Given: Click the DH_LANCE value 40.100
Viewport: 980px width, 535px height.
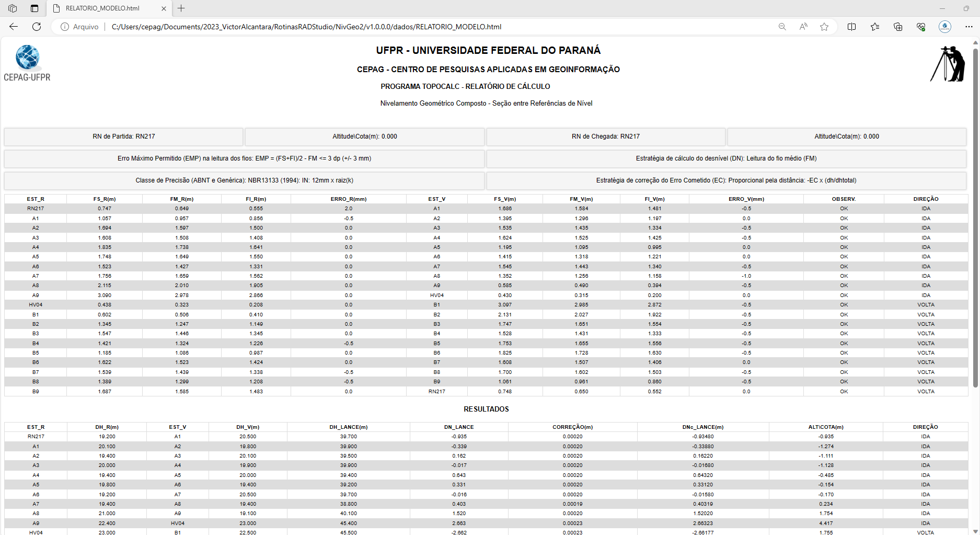Looking at the screenshot, I should point(349,514).
